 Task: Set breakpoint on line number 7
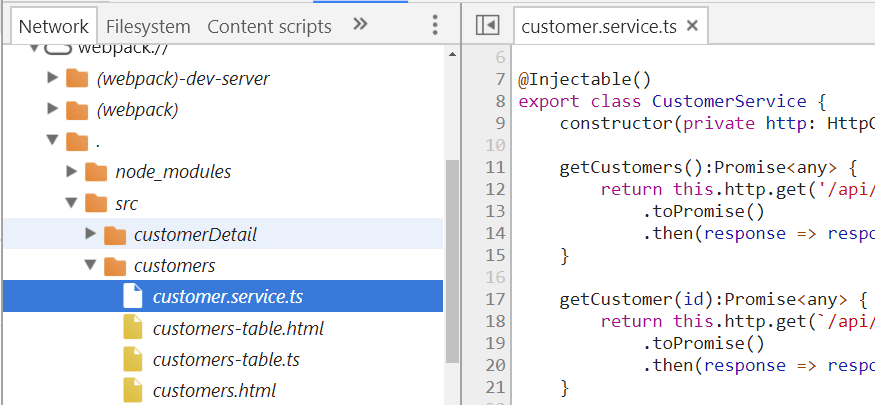[499, 79]
